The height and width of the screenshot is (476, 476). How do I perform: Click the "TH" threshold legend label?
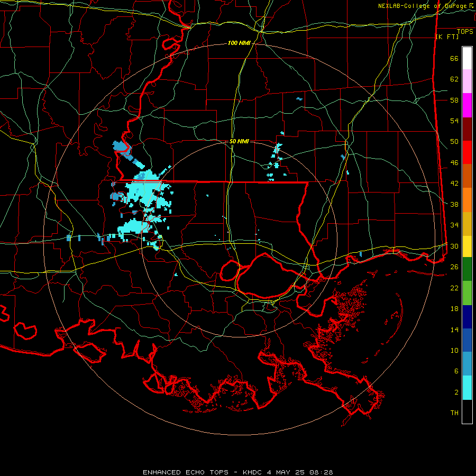coord(454,413)
